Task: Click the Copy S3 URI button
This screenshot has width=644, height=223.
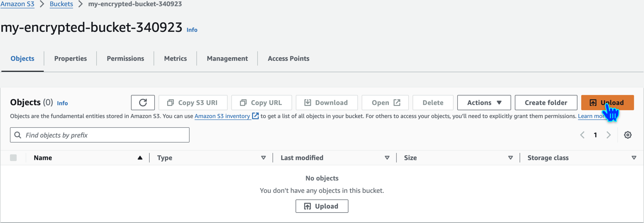Action: (x=193, y=103)
